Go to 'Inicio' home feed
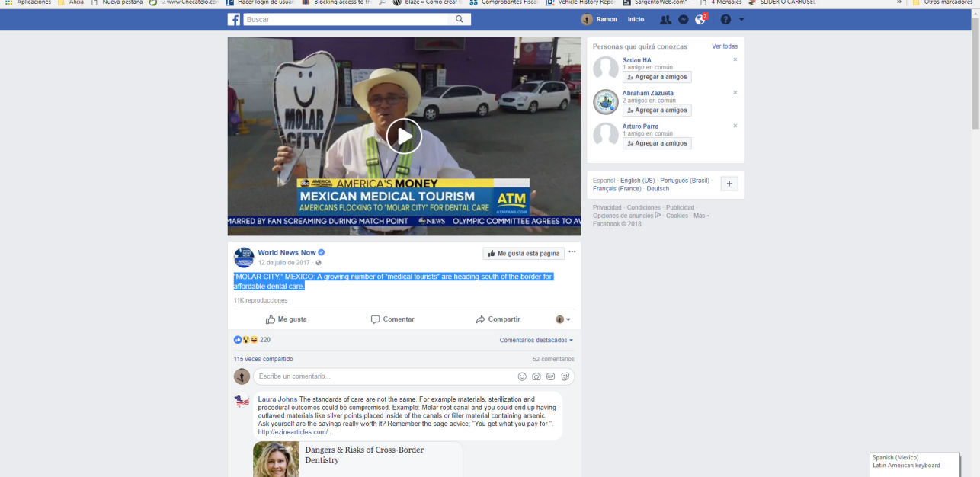The height and width of the screenshot is (477, 980). pyautogui.click(x=636, y=20)
